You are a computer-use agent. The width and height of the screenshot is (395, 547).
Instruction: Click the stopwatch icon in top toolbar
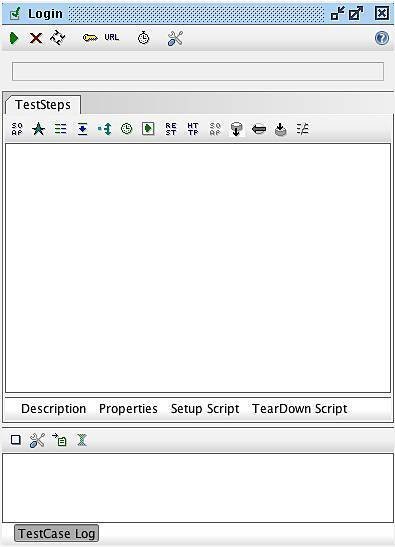coord(143,38)
